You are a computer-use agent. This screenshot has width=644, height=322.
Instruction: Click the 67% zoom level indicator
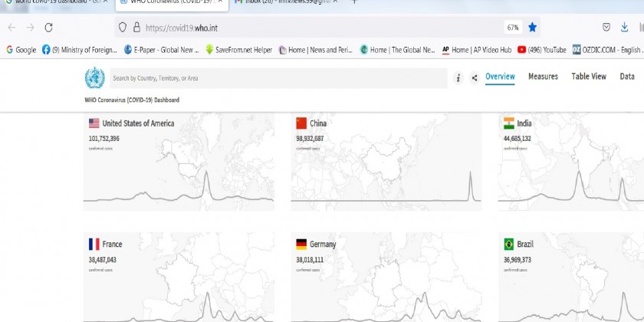pyautogui.click(x=513, y=27)
